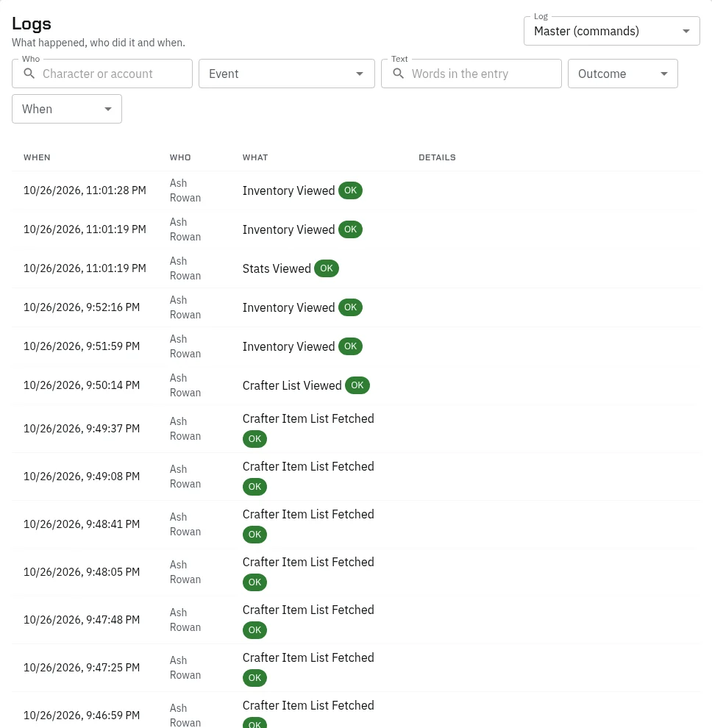The height and width of the screenshot is (728, 712).
Task: Click the WHEN column header
Action: (x=37, y=157)
